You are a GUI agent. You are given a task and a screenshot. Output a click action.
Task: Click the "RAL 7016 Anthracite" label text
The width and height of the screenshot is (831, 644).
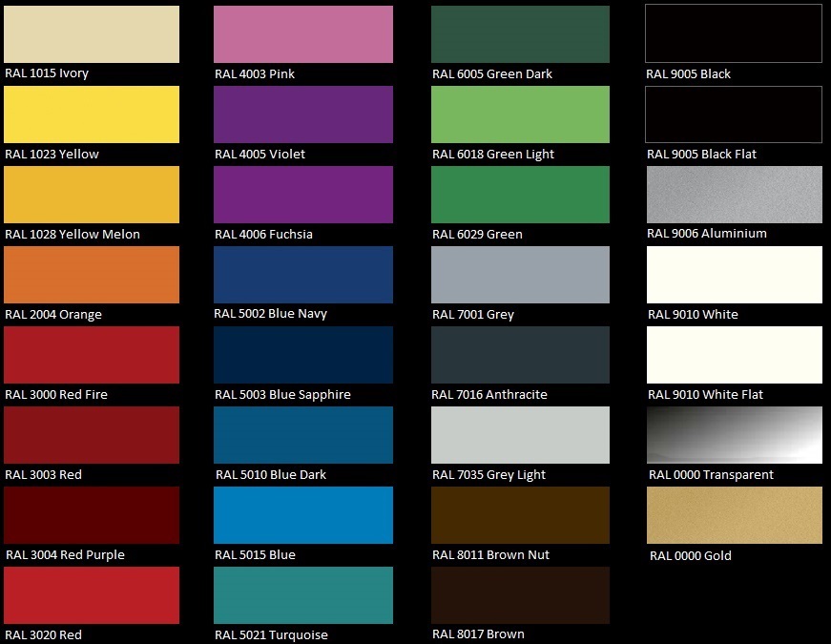(x=489, y=395)
